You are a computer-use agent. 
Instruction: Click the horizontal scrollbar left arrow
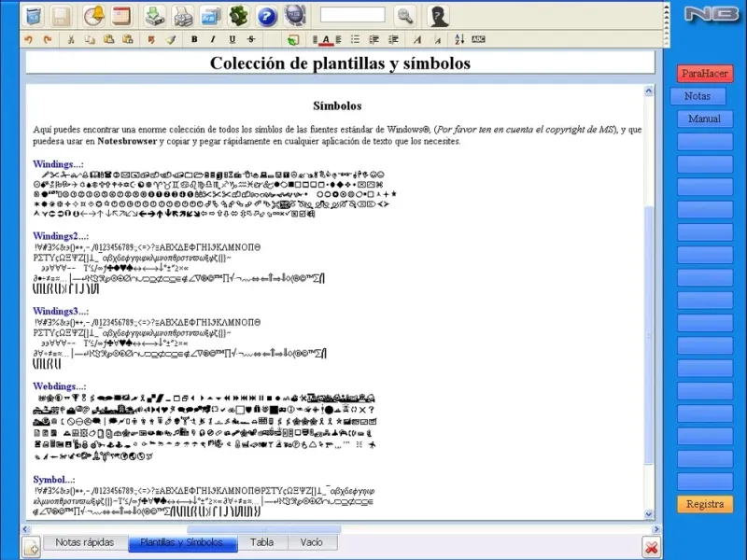pyautogui.click(x=26, y=529)
